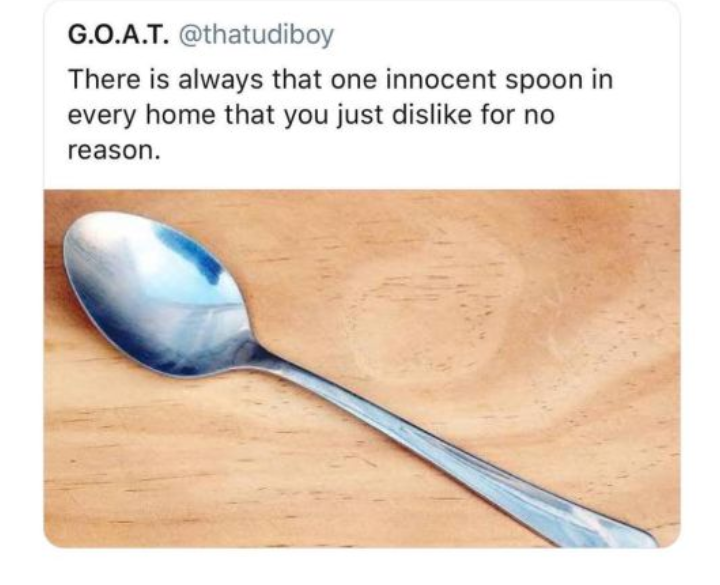Click the word "always" in the tweet
This screenshot has width=720, height=585.
(x=220, y=81)
